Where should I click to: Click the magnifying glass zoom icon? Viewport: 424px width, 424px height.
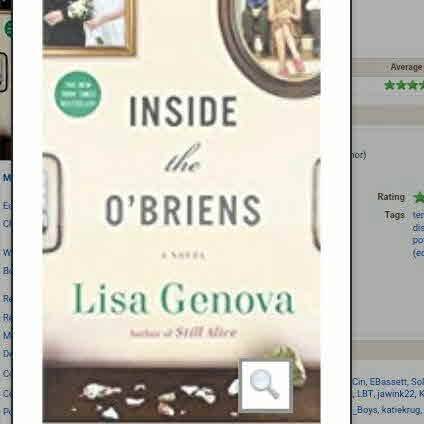[266, 386]
